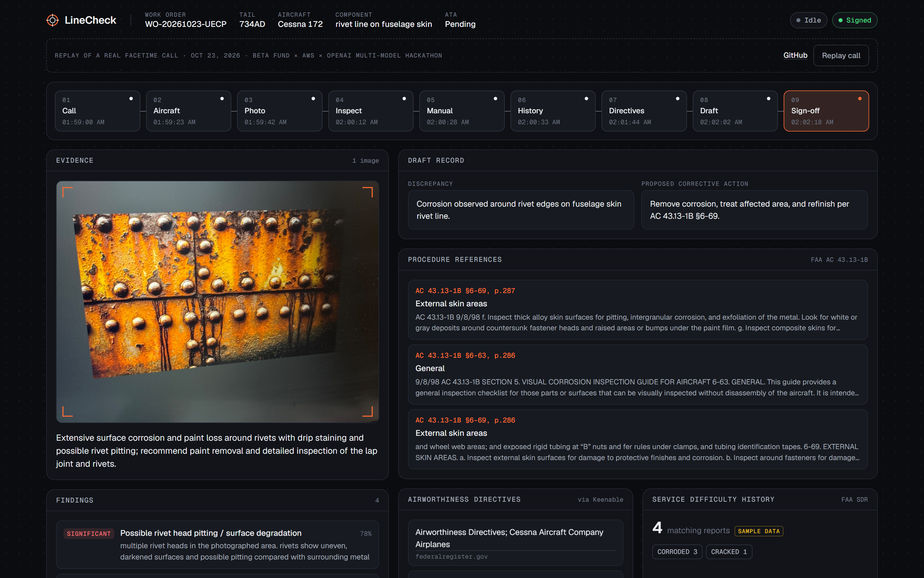
Task: Click the 'via Keenable' label
Action: (x=600, y=500)
